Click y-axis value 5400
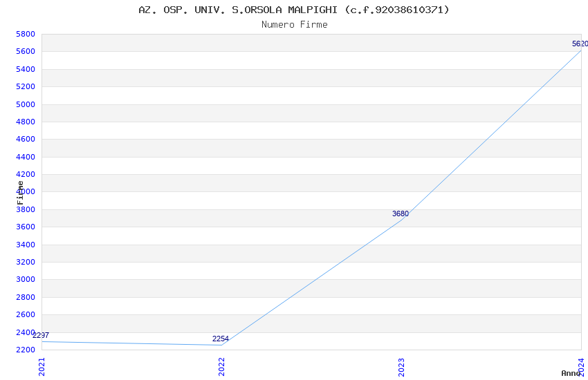 click(26, 69)
